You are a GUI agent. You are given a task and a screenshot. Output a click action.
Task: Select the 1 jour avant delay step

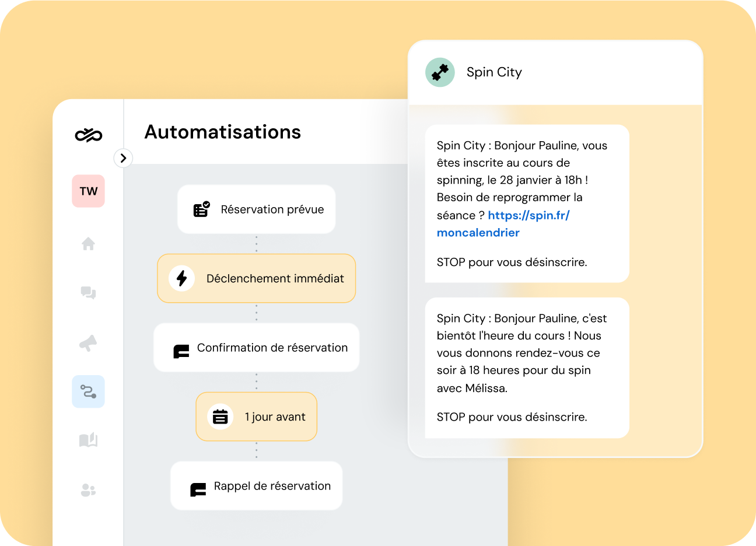tap(257, 416)
